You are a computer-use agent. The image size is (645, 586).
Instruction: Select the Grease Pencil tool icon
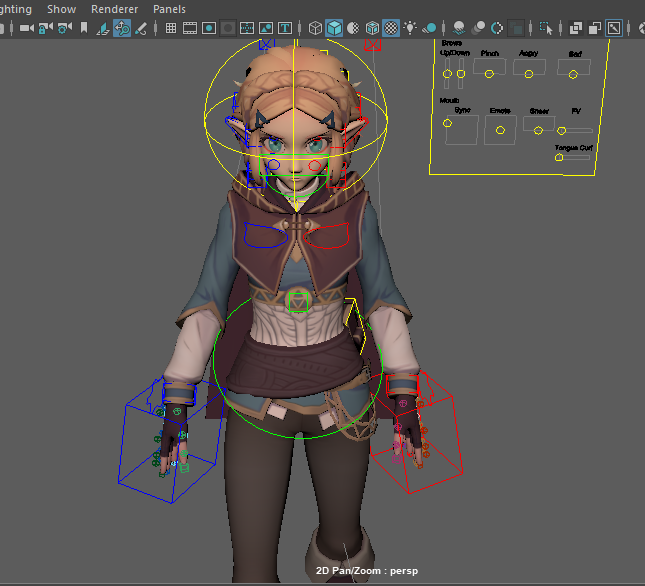point(141,28)
